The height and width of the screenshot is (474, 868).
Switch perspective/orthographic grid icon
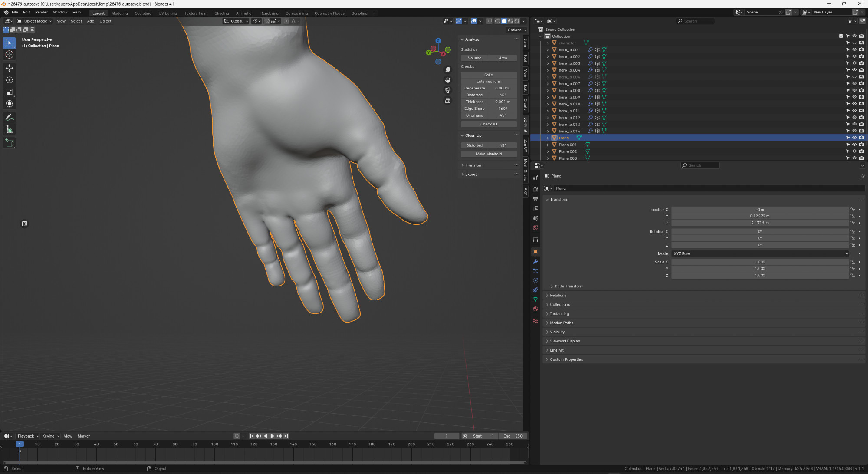(447, 100)
